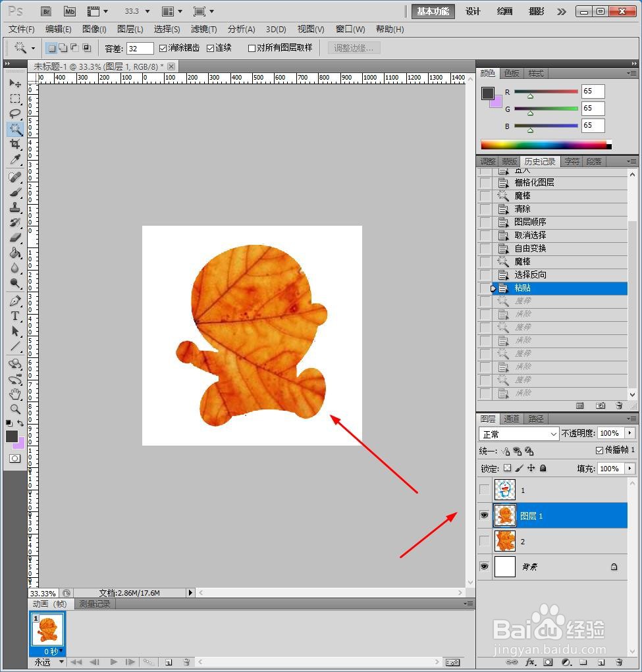Show layer 2 visibility

point(484,541)
